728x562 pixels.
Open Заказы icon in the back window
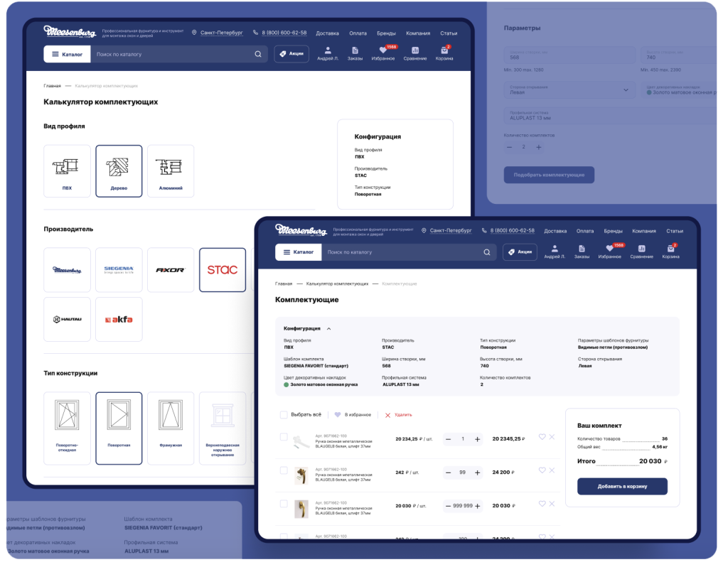(355, 50)
